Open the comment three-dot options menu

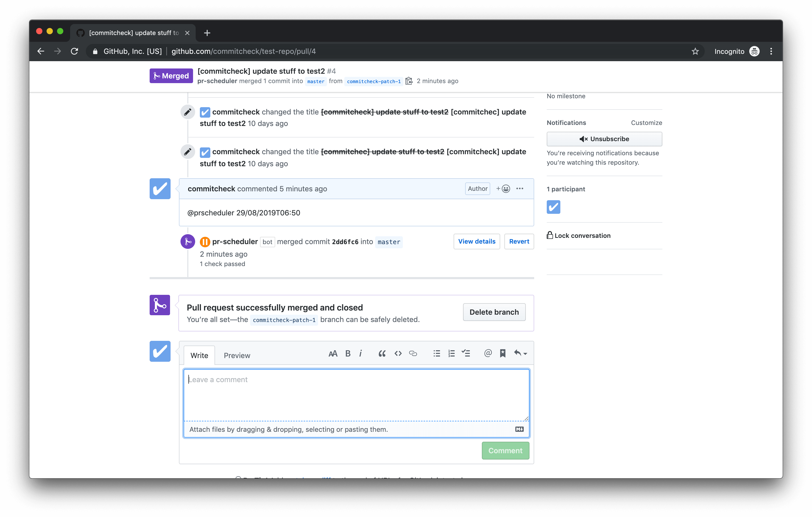pyautogui.click(x=520, y=189)
